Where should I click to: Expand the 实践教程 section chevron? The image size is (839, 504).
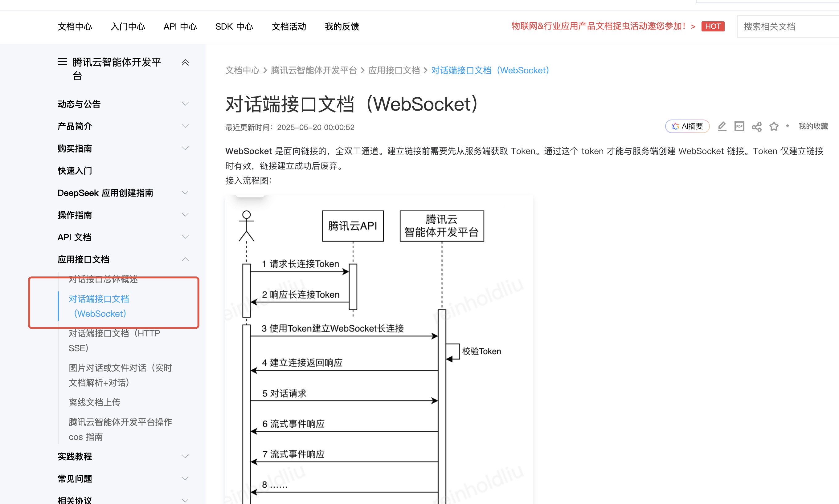coord(185,456)
